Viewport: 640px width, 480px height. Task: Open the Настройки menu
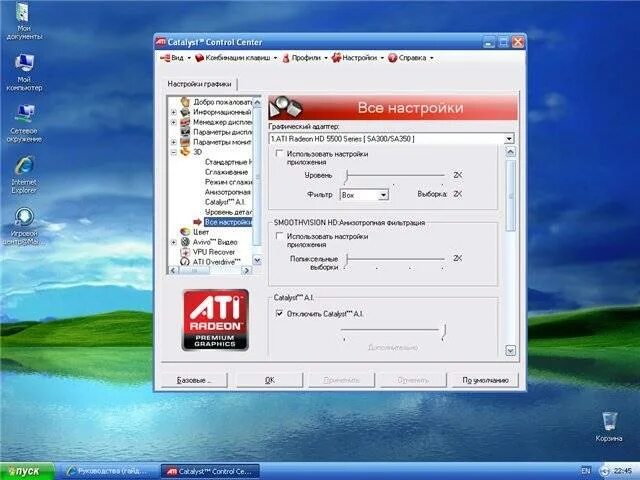[358, 58]
